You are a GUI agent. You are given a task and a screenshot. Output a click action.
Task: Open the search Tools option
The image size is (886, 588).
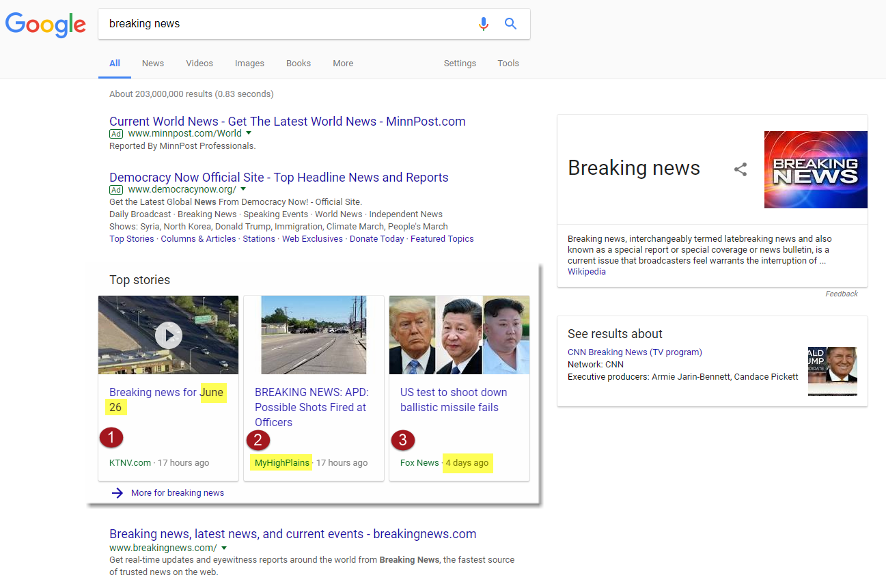(x=508, y=64)
